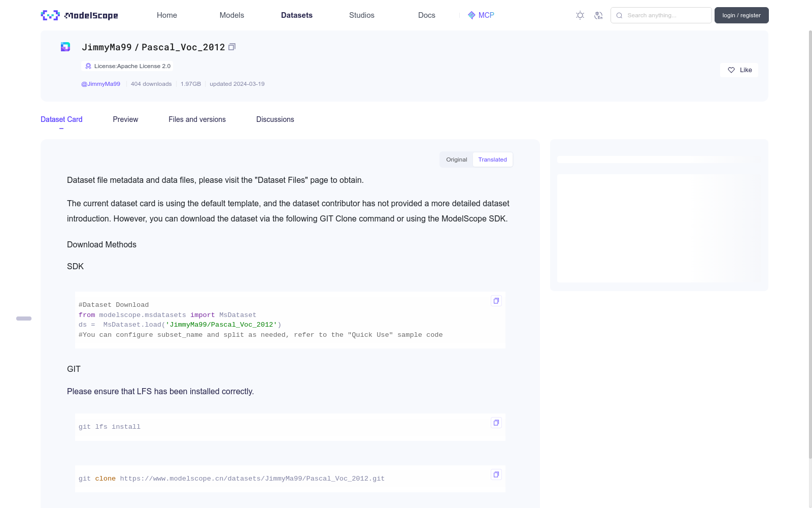This screenshot has height=508, width=812.
Task: Click 'Please ensure that LFS' sentence
Action: pyautogui.click(x=160, y=391)
